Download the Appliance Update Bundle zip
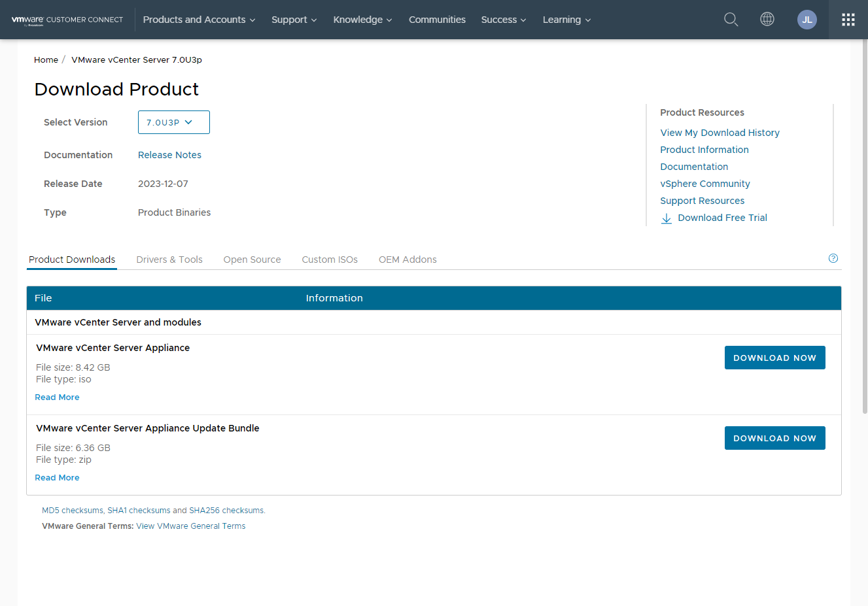Viewport: 868px width, 606px height. point(775,438)
